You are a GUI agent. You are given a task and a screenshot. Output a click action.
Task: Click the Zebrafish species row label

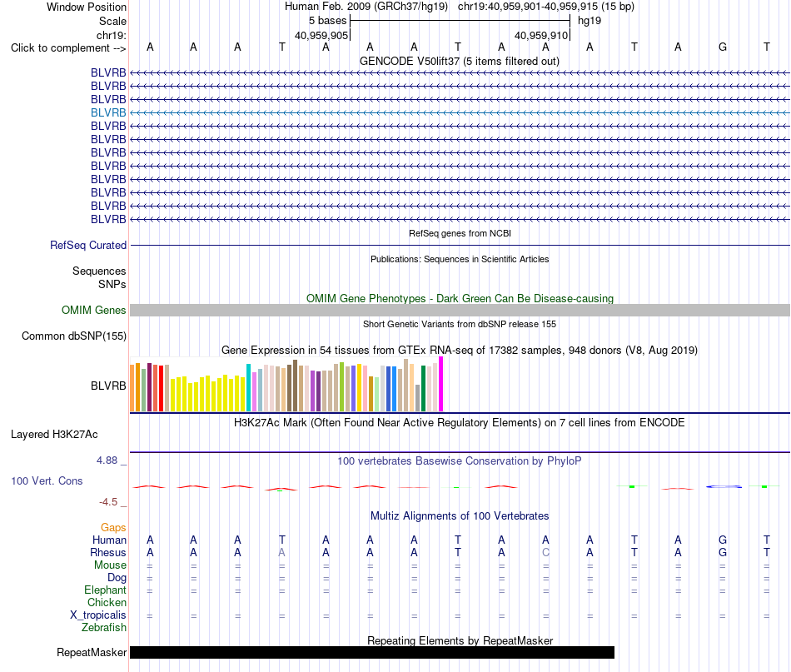pyautogui.click(x=104, y=628)
